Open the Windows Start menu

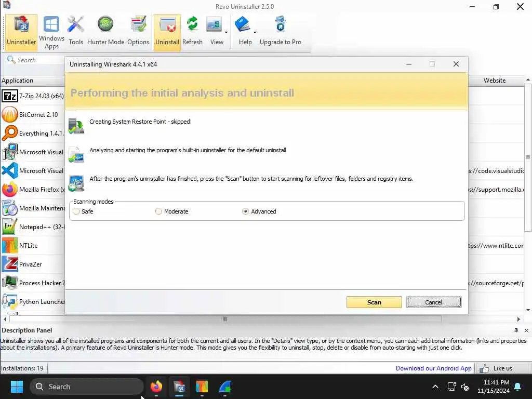17,387
